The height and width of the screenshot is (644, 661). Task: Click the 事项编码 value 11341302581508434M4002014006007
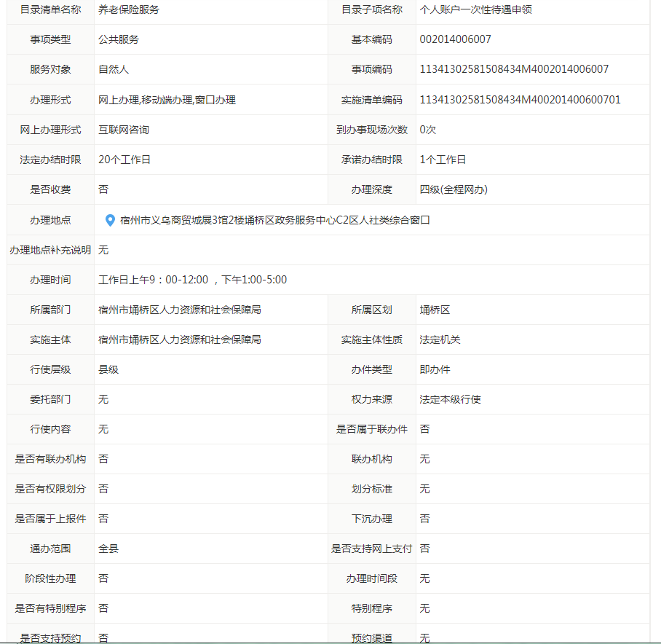[x=514, y=69]
